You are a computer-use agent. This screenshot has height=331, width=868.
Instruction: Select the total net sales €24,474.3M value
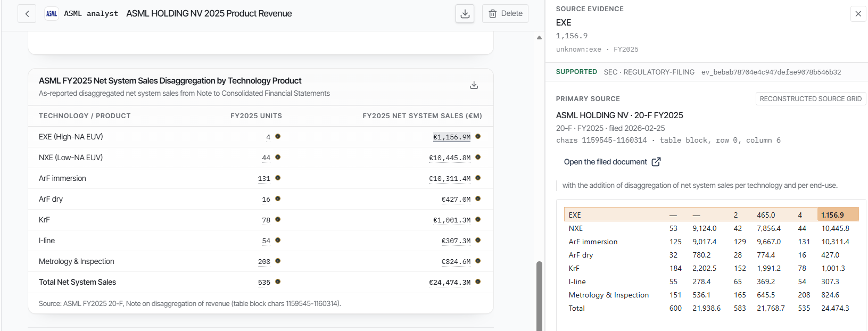point(450,283)
